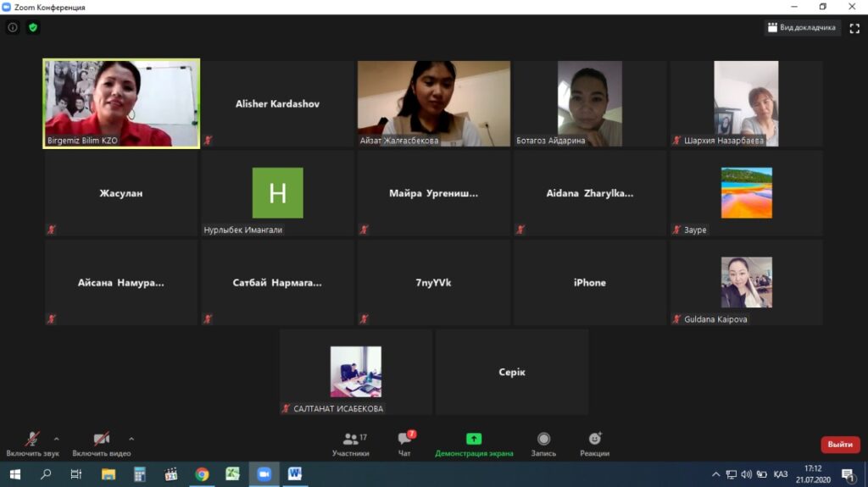Enter full screen mode icon
This screenshot has width=868, height=487.
click(x=854, y=28)
